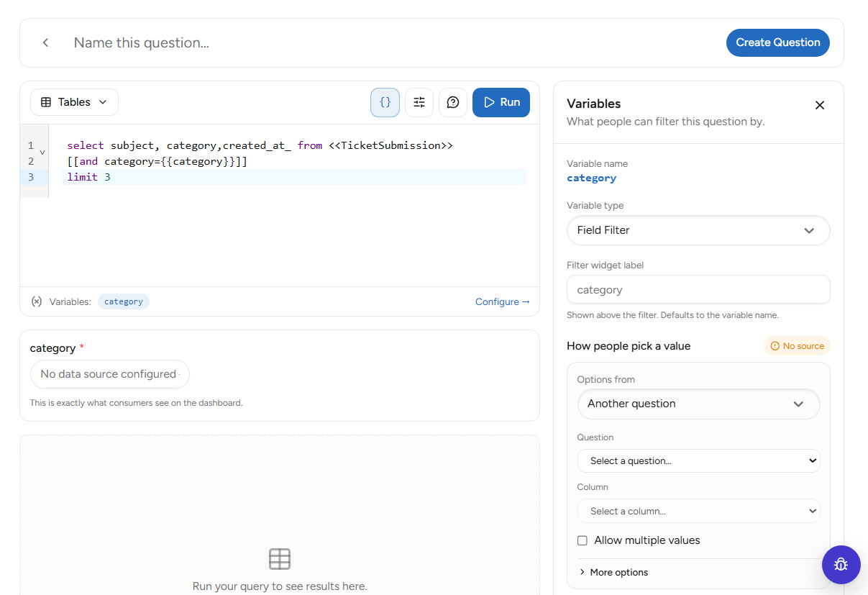This screenshot has height=595, width=868.
Task: Follow the Configure link
Action: pos(503,302)
